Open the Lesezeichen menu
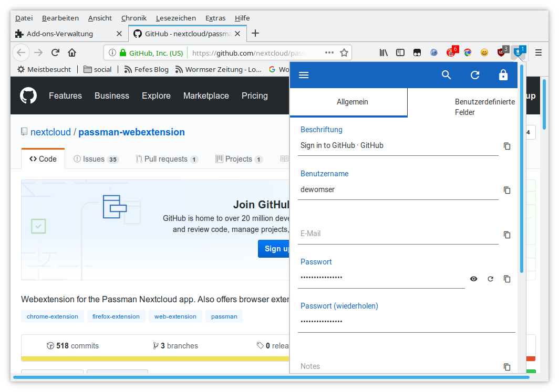 176,18
